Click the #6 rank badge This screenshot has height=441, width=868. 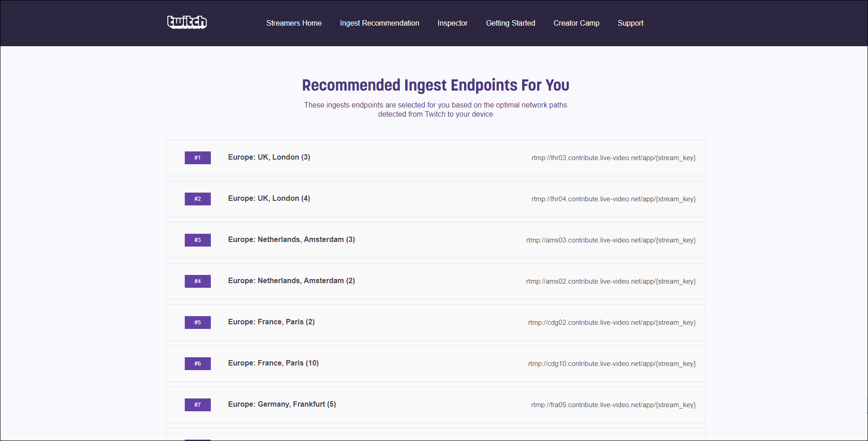[198, 364]
